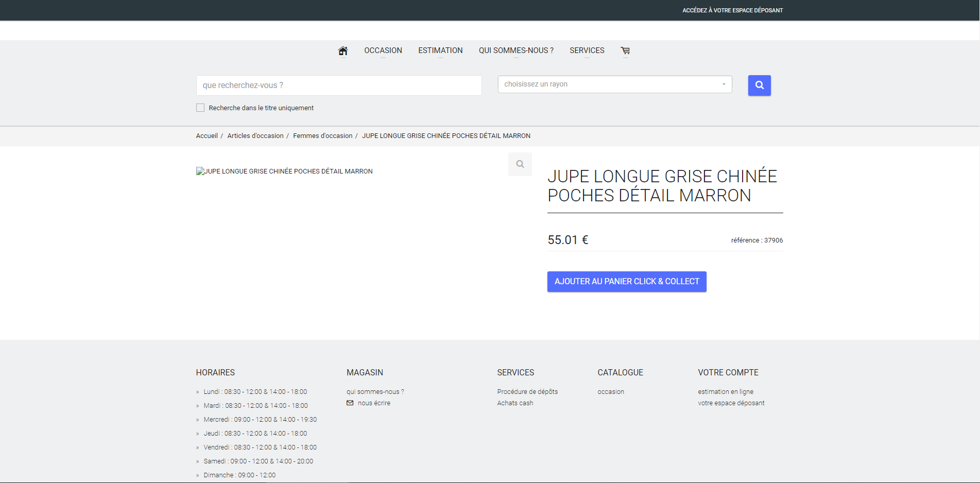Click the MAGASIN footer heading
Screen dimensions: 980x483
click(x=365, y=372)
